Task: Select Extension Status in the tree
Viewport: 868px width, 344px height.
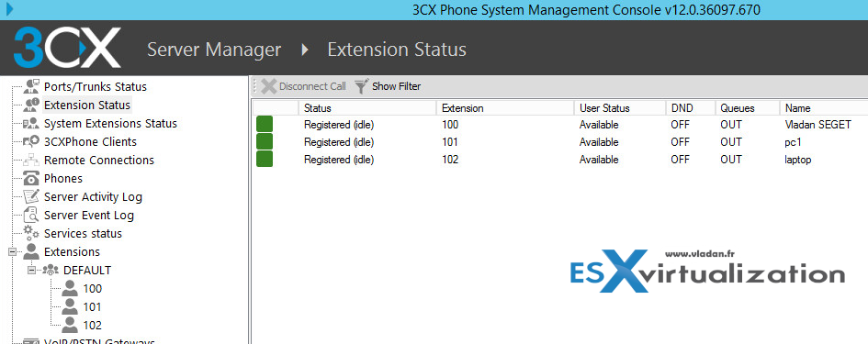Action: [87, 105]
